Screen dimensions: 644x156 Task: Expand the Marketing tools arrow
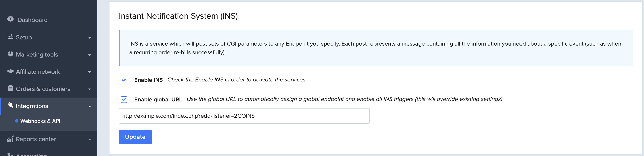90,55
